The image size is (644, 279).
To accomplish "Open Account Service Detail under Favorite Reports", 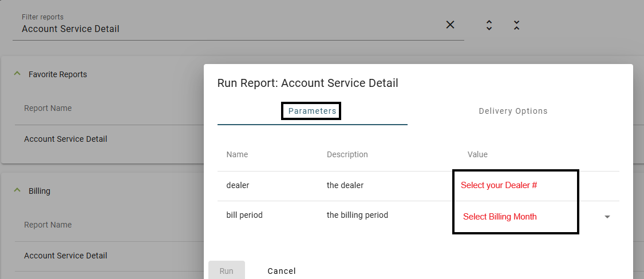I will 66,139.
